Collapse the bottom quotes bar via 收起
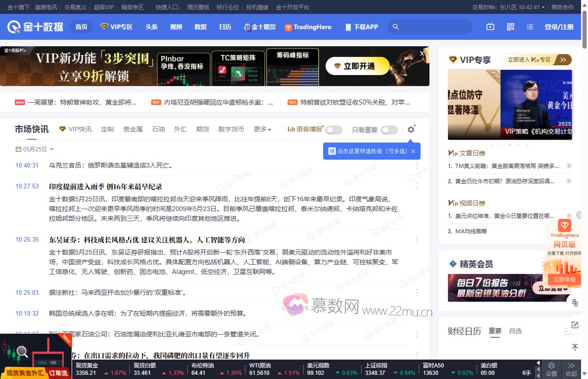Screen dimensions: 588x379 tap(571, 369)
